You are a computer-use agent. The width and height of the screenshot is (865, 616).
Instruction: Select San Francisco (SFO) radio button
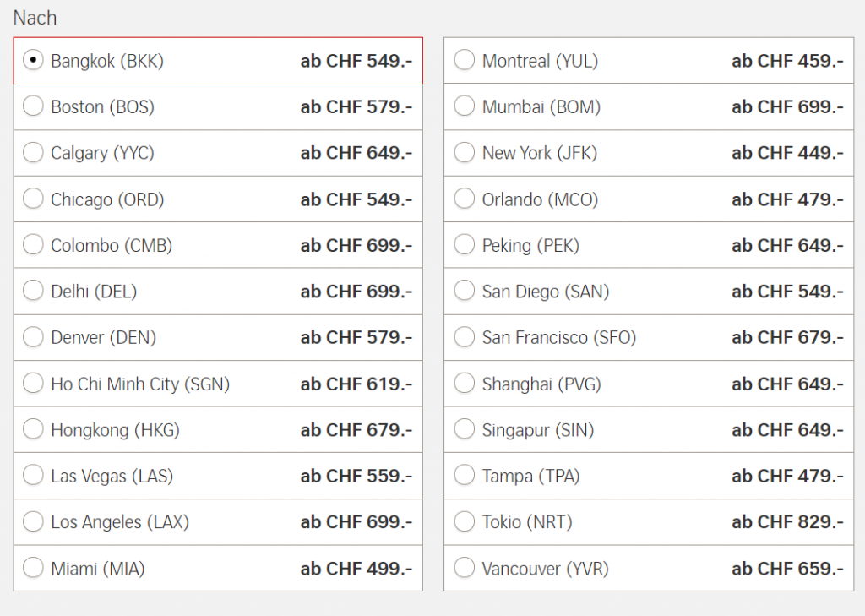point(464,337)
